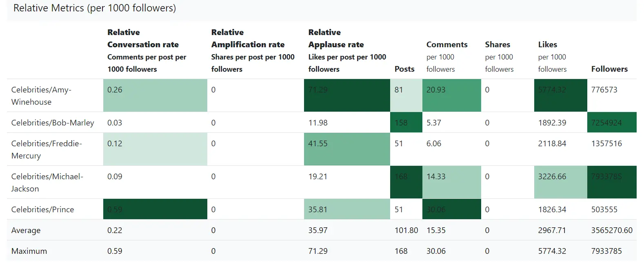Select the Followers column header
The height and width of the screenshot is (264, 644).
609,69
